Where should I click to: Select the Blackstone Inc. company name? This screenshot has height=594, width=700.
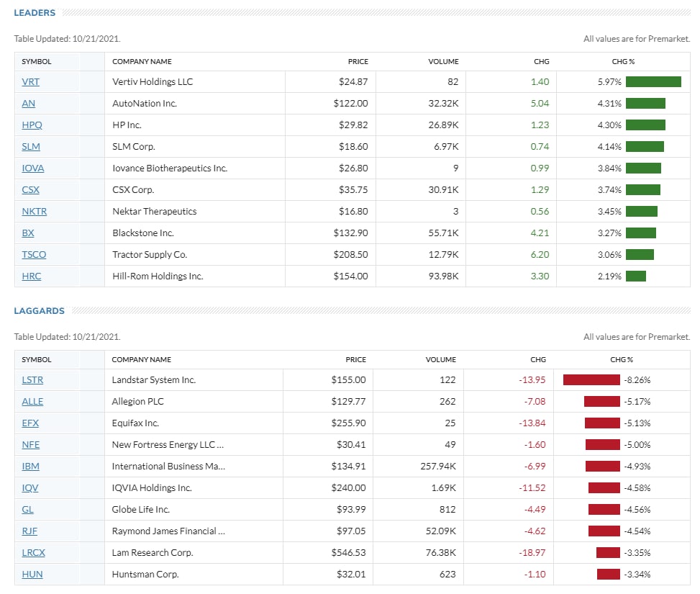pyautogui.click(x=143, y=233)
